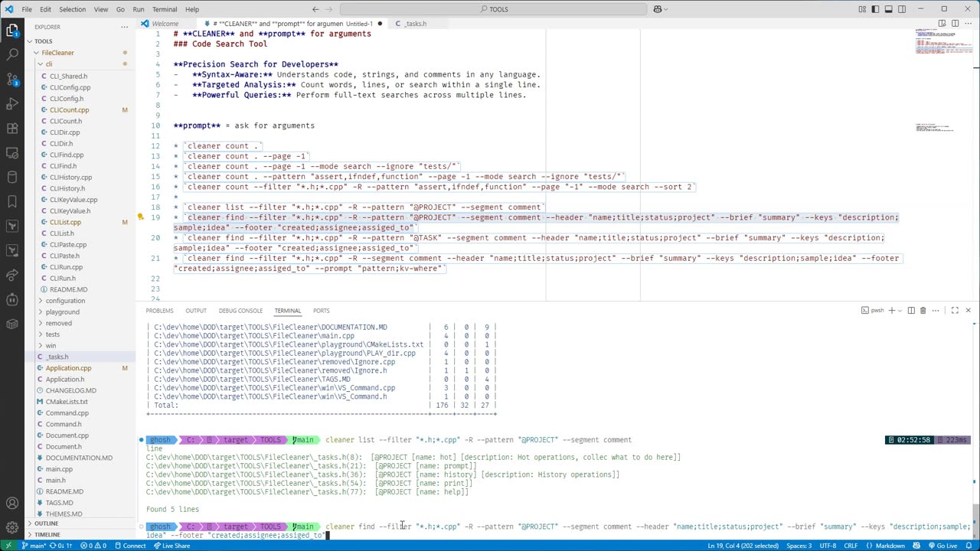Open the Source Control view
The height and width of the screenshot is (551, 980).
coord(12,80)
